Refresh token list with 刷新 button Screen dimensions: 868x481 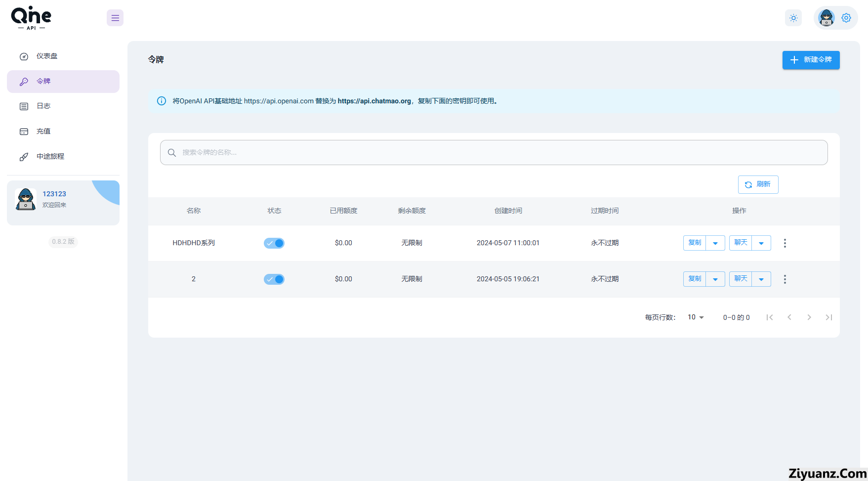click(x=758, y=184)
